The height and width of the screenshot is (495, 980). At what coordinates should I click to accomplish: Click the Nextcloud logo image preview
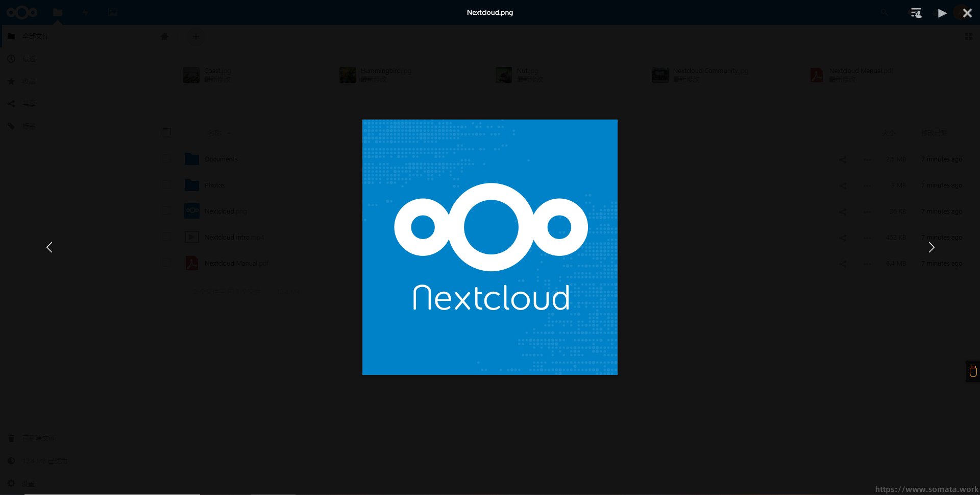[490, 247]
